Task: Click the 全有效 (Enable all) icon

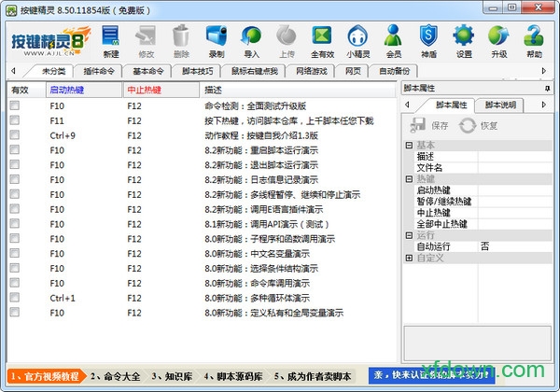Action: coord(322,39)
